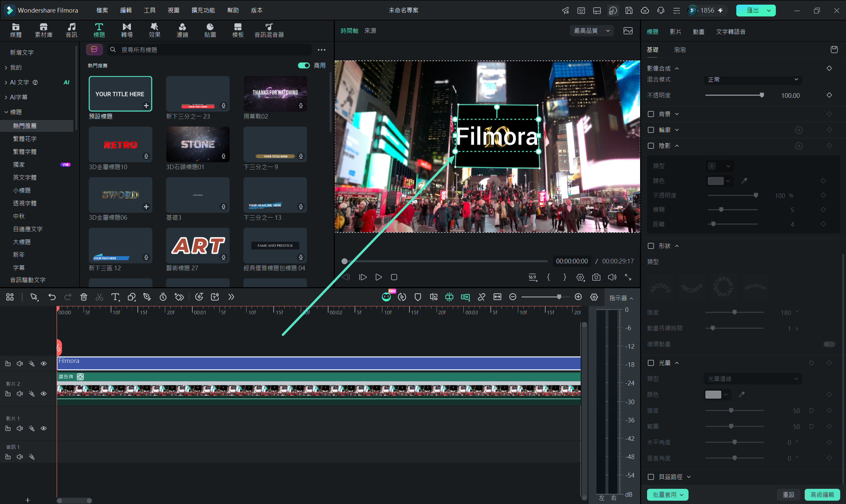Zoom out timeline with minus icon
Viewport: 846px width, 504px height.
coord(513,297)
